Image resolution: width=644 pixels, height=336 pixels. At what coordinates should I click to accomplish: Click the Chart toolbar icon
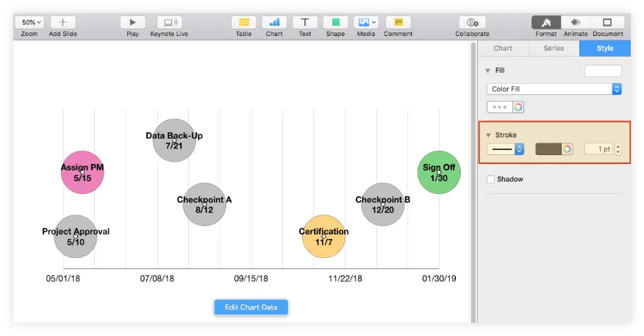pos(274,23)
